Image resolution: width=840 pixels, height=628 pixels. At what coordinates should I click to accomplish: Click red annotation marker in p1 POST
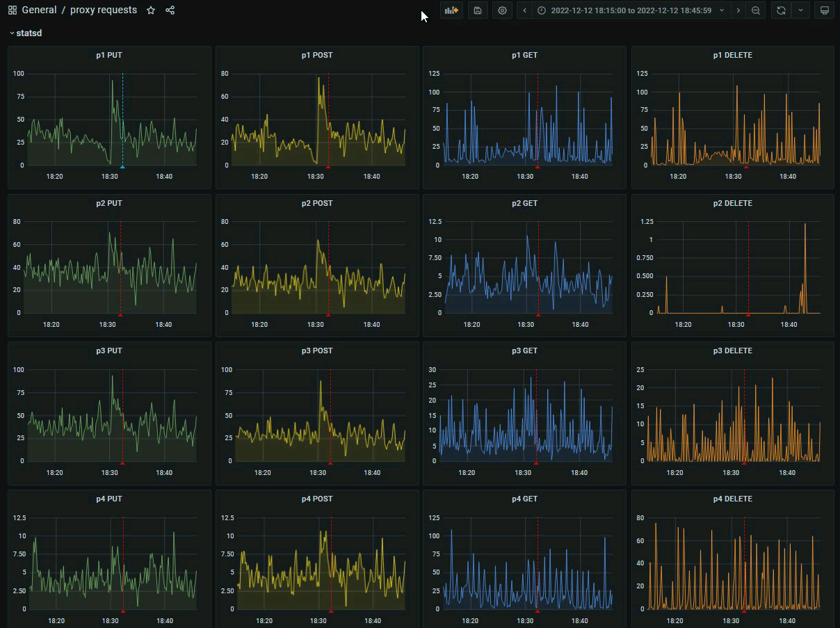pyautogui.click(x=328, y=167)
